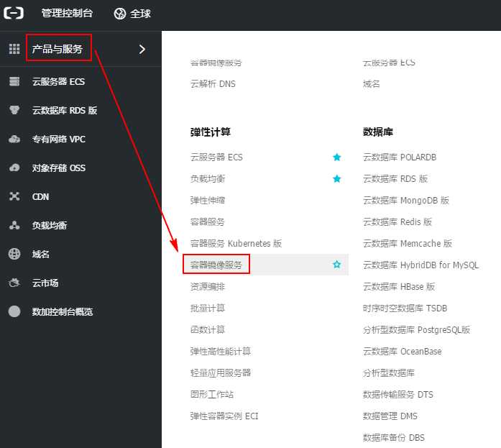This screenshot has height=448, width=501.
Task: Go to 云市场 in the sidebar
Action: click(45, 283)
